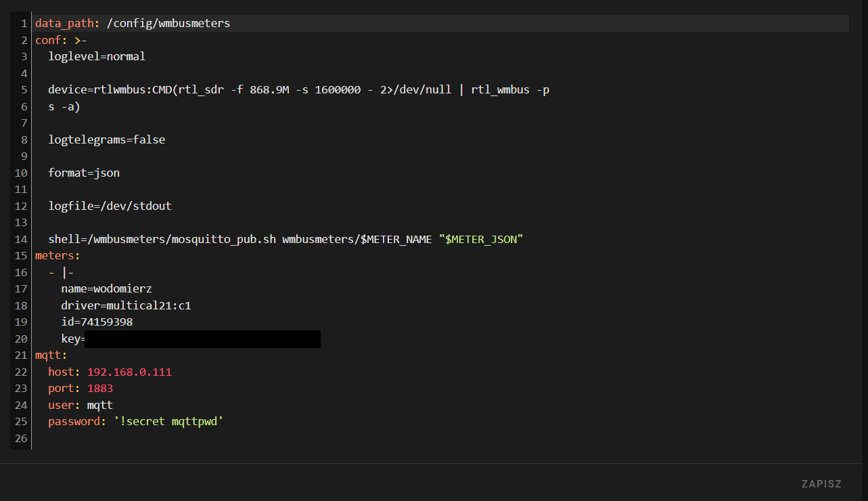Click the port value 1883
The image size is (868, 501).
(100, 389)
